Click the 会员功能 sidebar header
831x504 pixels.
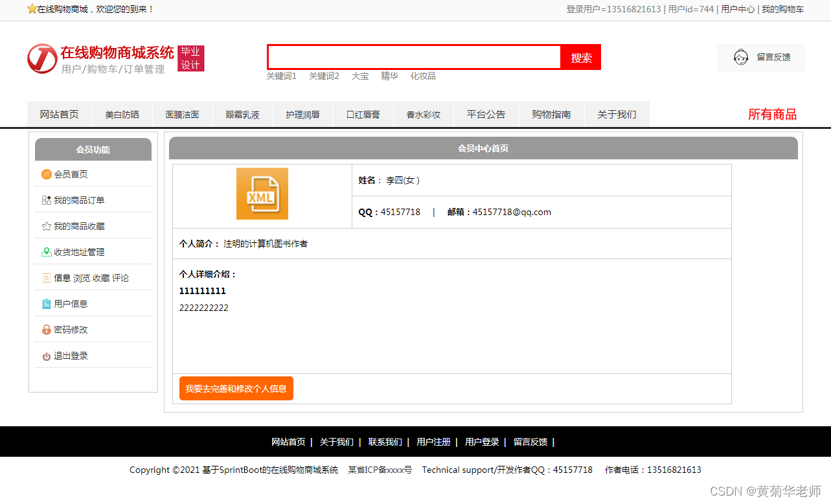(x=93, y=149)
